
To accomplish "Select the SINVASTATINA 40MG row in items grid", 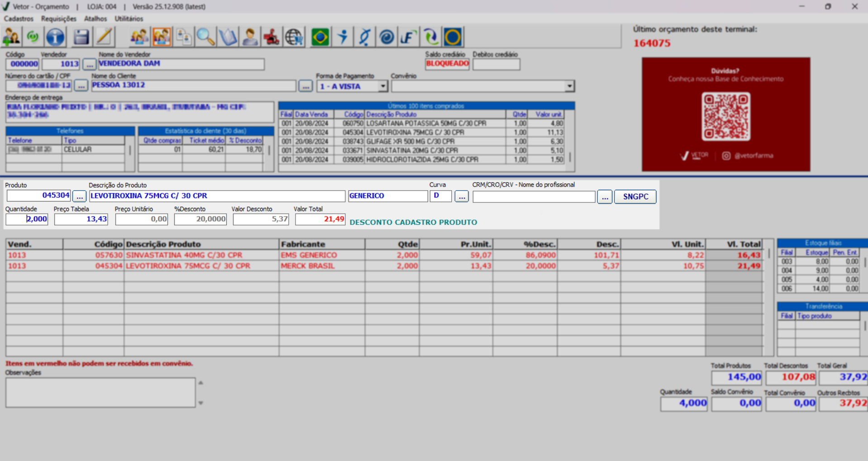I will [x=184, y=255].
